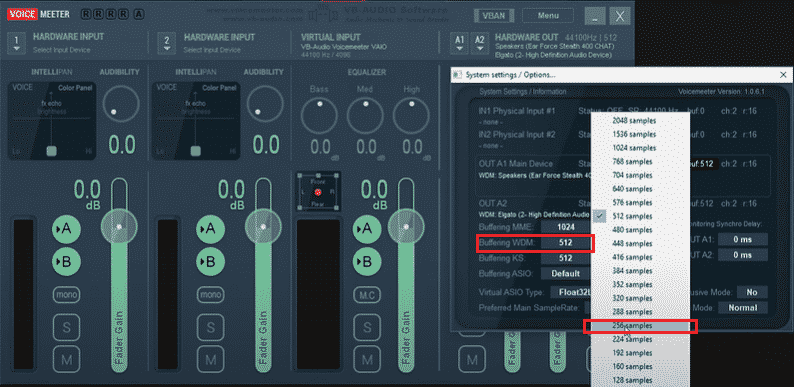
Task: Mute the Virtual Input with M button
Action: pos(367,360)
